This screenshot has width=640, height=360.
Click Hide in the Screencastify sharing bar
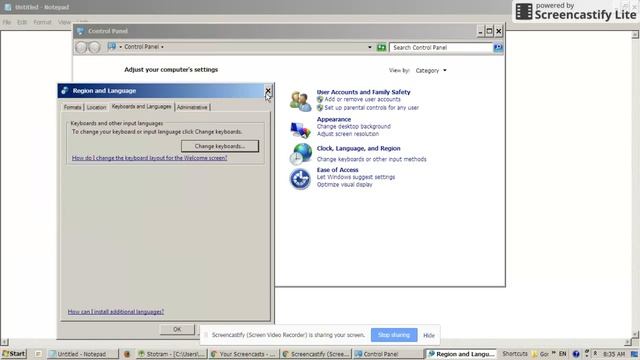tap(429, 336)
